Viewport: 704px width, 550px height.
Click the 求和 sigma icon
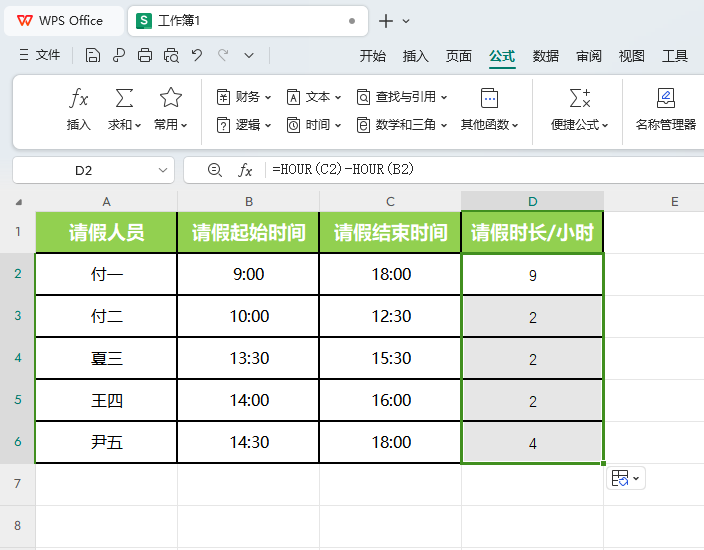click(124, 97)
